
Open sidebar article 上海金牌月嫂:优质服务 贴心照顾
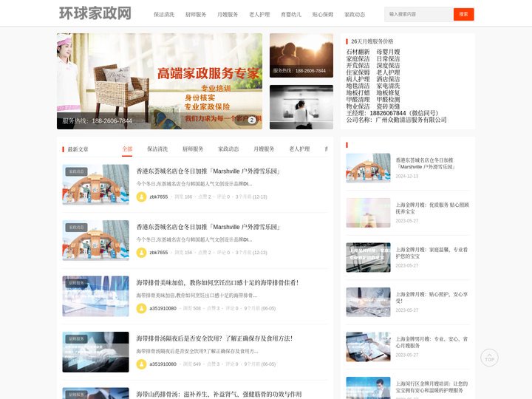pos(432,208)
